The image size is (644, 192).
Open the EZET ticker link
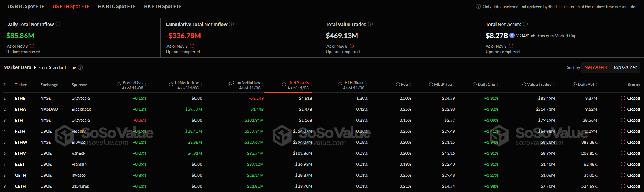(20, 164)
